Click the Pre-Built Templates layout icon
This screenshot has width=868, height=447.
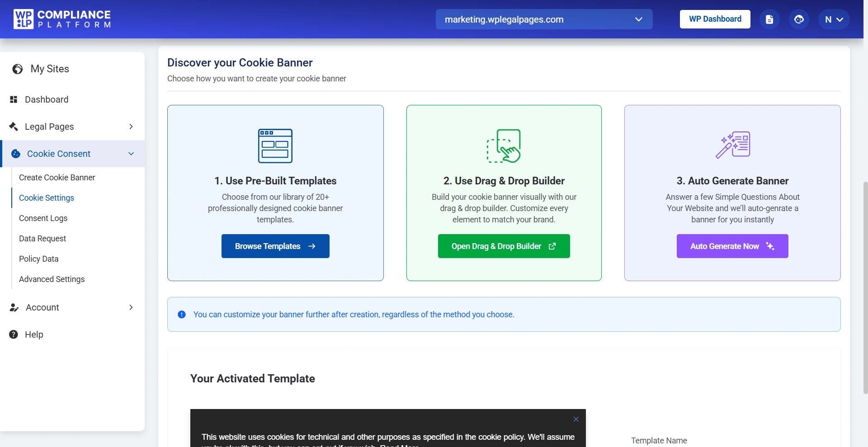[275, 146]
